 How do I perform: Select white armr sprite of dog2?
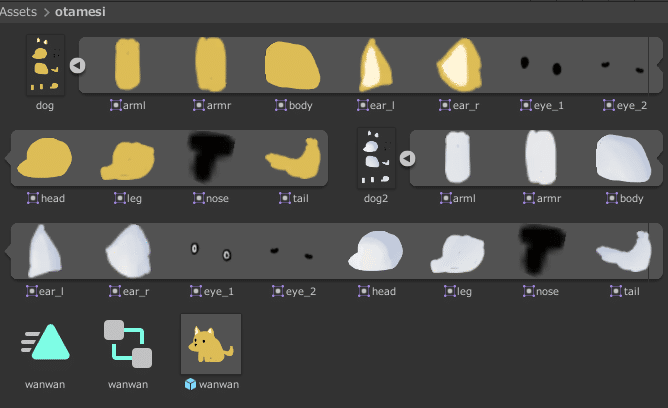coord(541,157)
